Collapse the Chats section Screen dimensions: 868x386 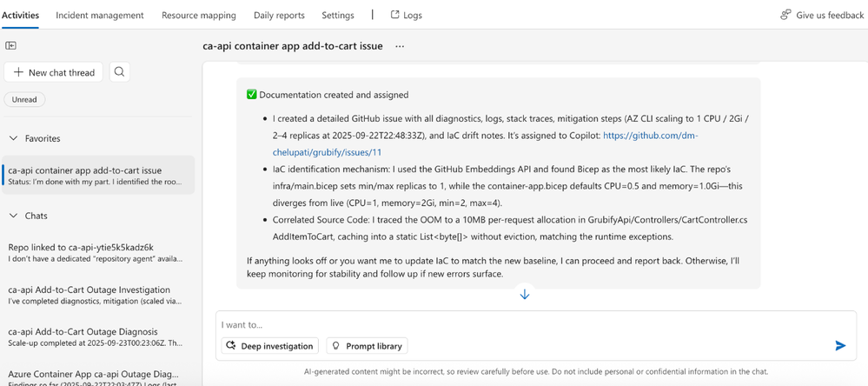[13, 216]
